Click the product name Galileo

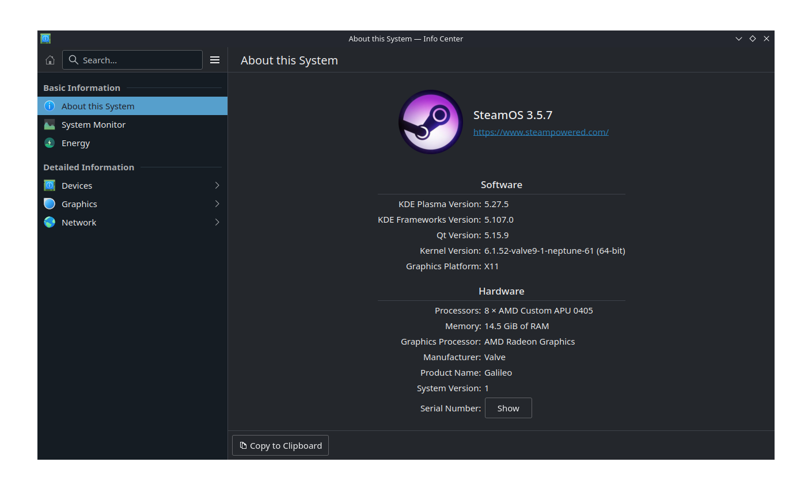coord(498,373)
